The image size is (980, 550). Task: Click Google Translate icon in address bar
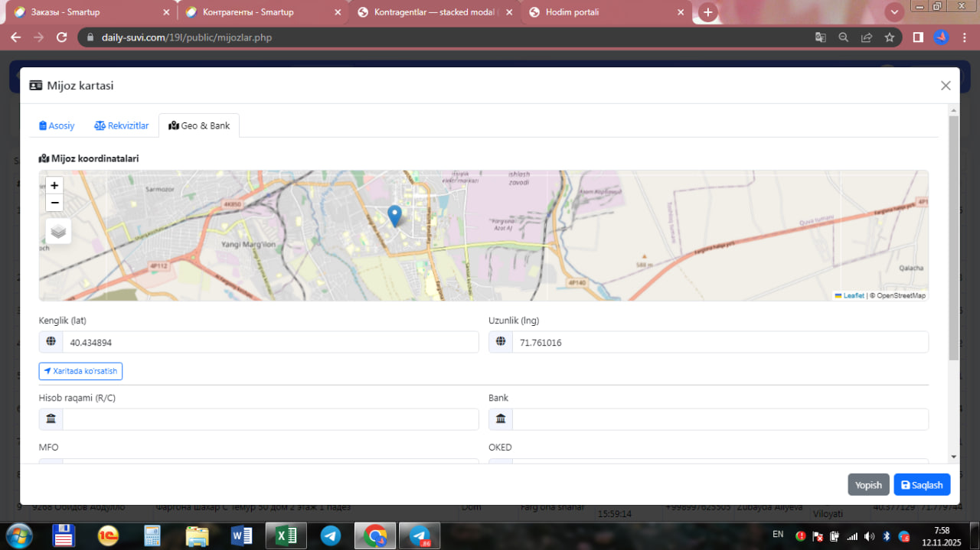pos(820,37)
